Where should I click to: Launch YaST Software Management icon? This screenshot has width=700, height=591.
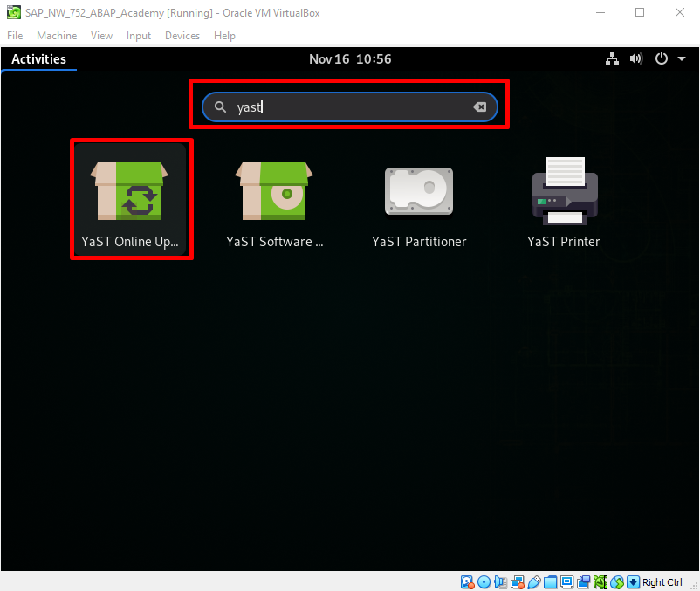[275, 199]
